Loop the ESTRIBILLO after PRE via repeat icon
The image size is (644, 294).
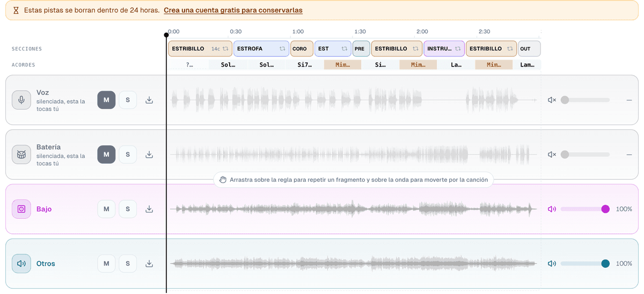(x=415, y=49)
